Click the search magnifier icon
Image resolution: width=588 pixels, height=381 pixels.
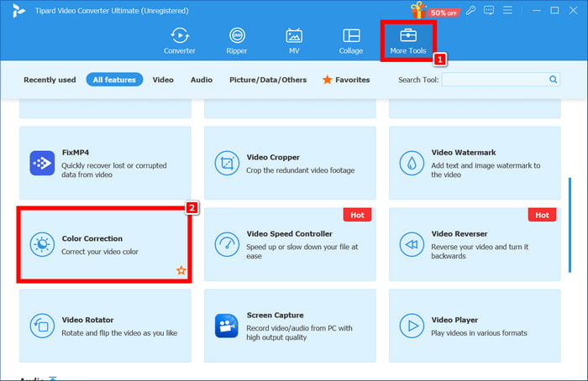(x=553, y=80)
